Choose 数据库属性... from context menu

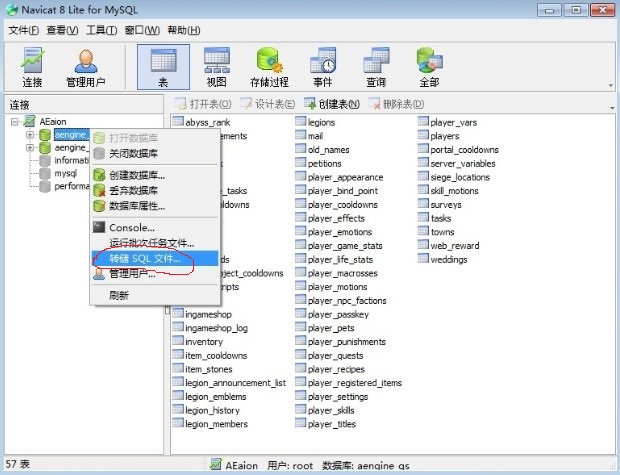pos(155,206)
